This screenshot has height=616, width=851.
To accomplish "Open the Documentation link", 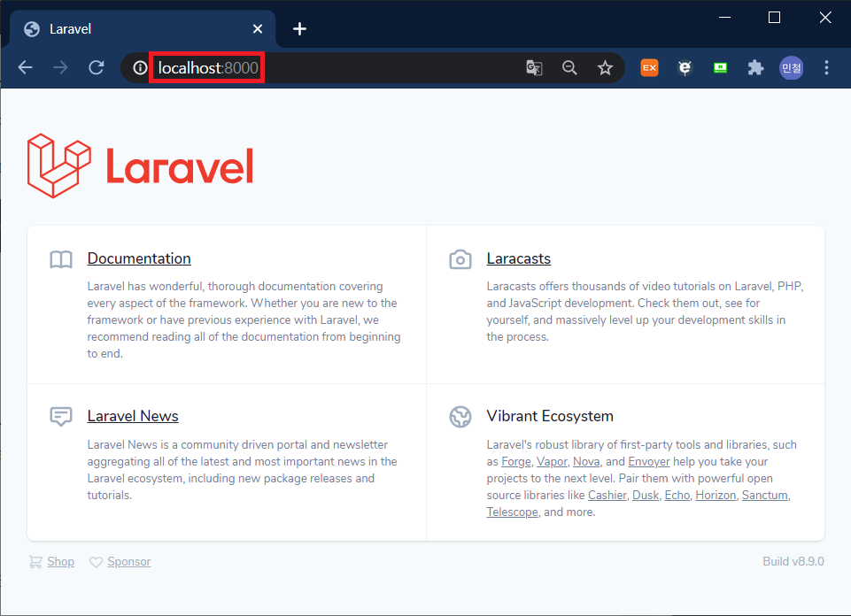I will pyautogui.click(x=139, y=258).
